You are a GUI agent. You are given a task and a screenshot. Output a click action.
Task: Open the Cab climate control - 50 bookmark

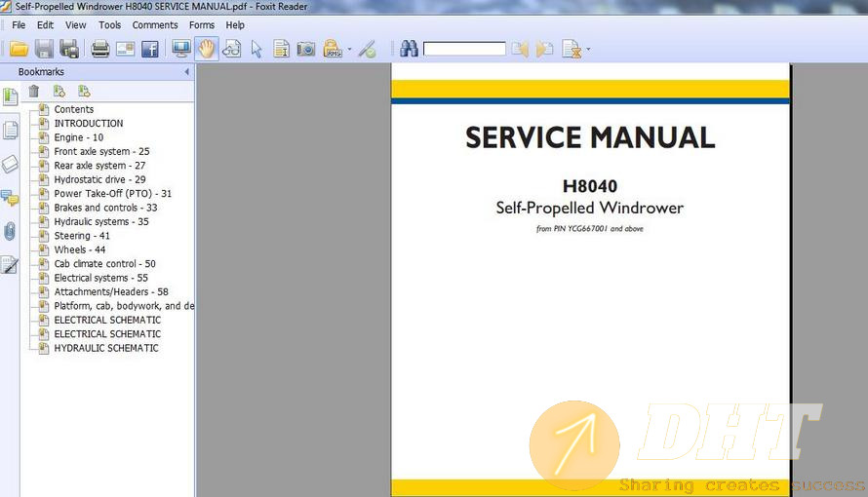pyautogui.click(x=104, y=264)
